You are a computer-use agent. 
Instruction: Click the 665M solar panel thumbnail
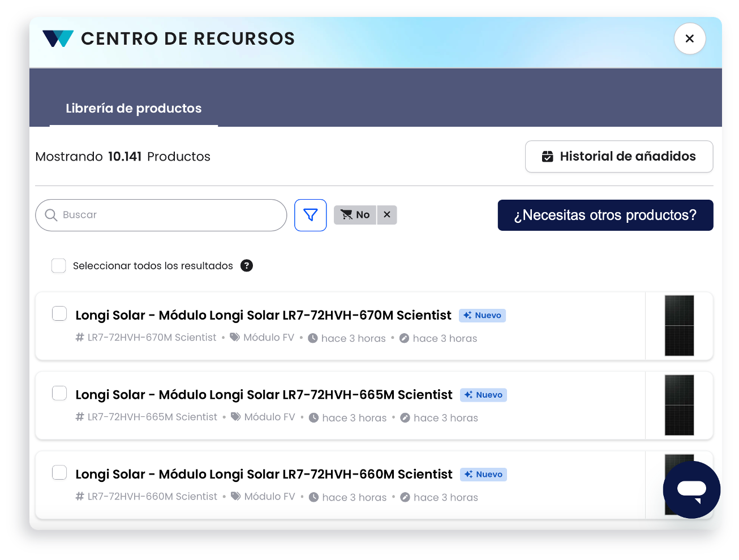tap(679, 405)
